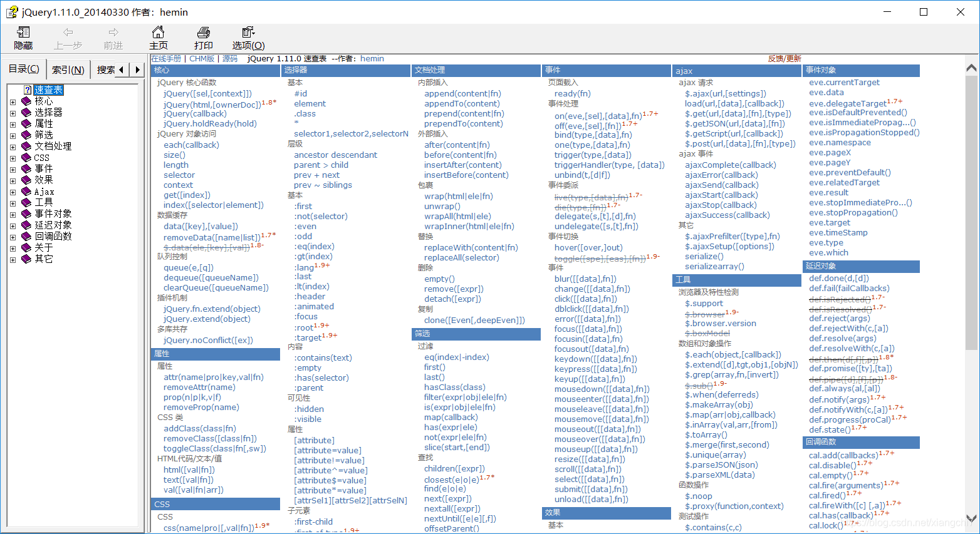The width and height of the screenshot is (980, 534).
Task: Expand the 核心 tree node
Action: point(13,102)
